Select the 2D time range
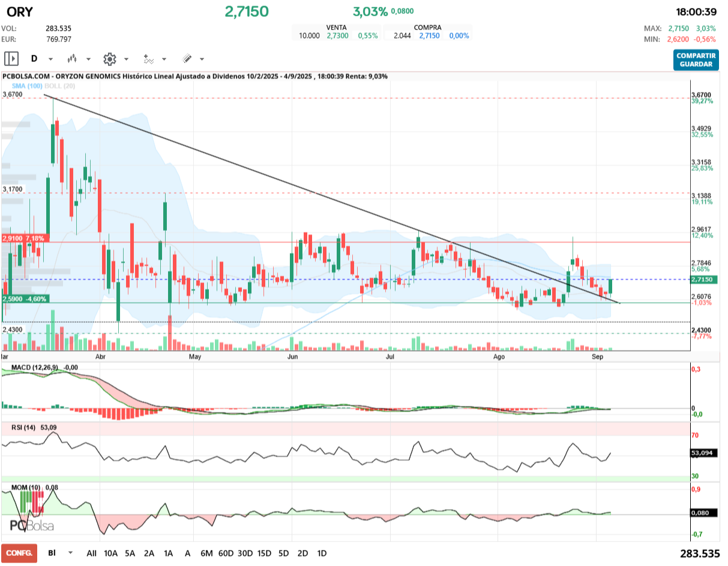 pyautogui.click(x=302, y=553)
